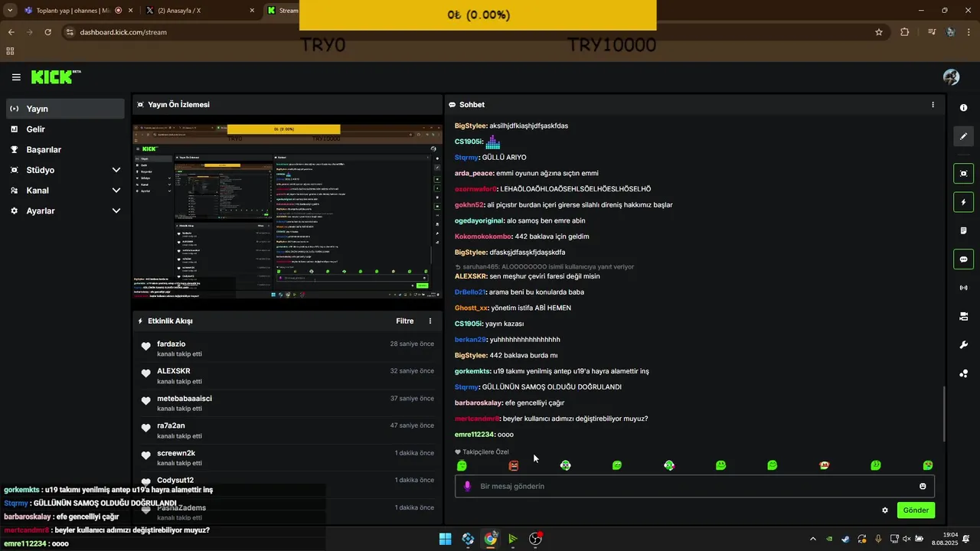
Task: Show hidden system tray icons chevron
Action: click(813, 539)
